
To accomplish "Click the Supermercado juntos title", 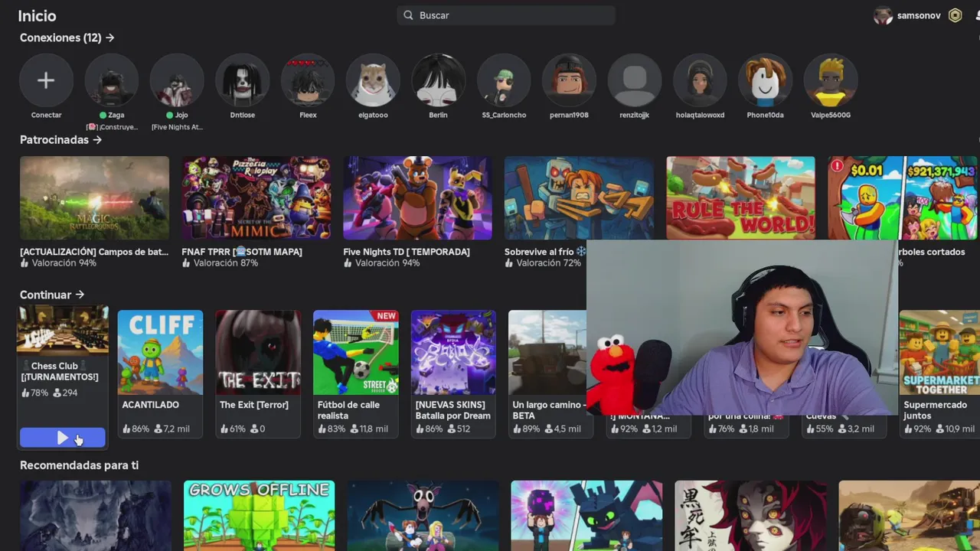I will coord(936,410).
